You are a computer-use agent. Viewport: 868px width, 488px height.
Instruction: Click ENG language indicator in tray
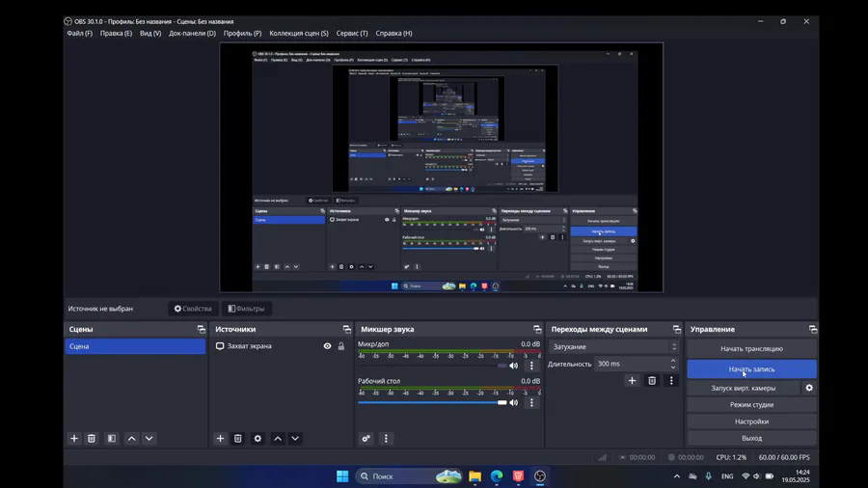pyautogui.click(x=727, y=476)
